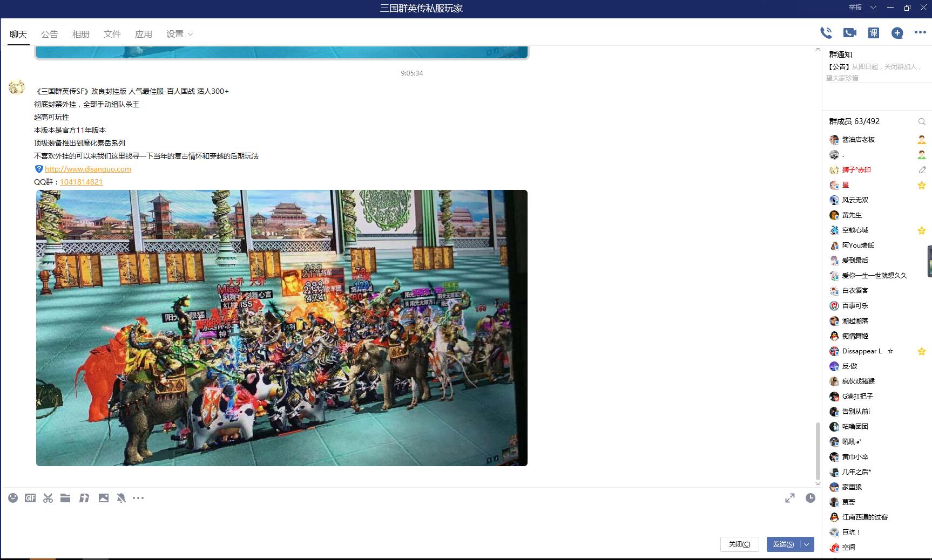Select member 几年之后*
Viewport: 932px width, 560px height.
coord(856,472)
